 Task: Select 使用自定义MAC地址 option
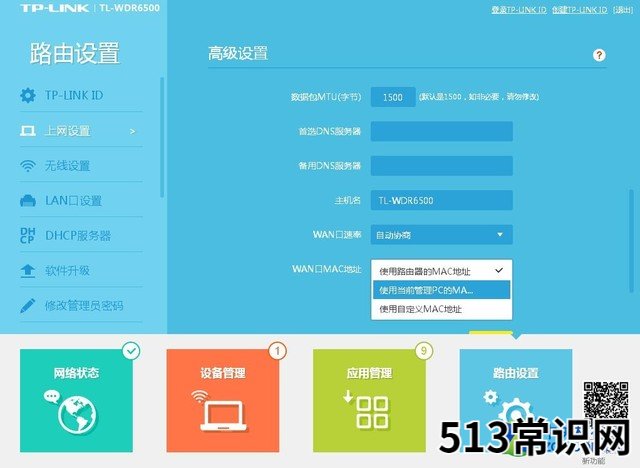click(442, 309)
